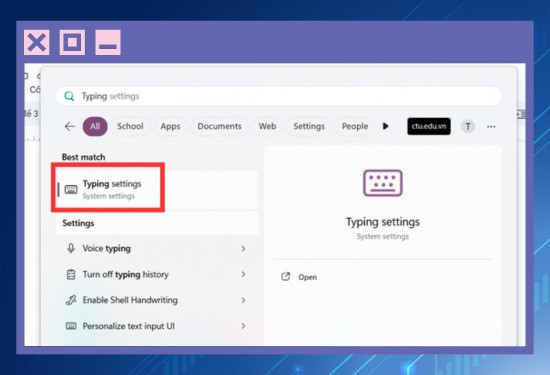Minimize the window with the dash button

[x=108, y=42]
